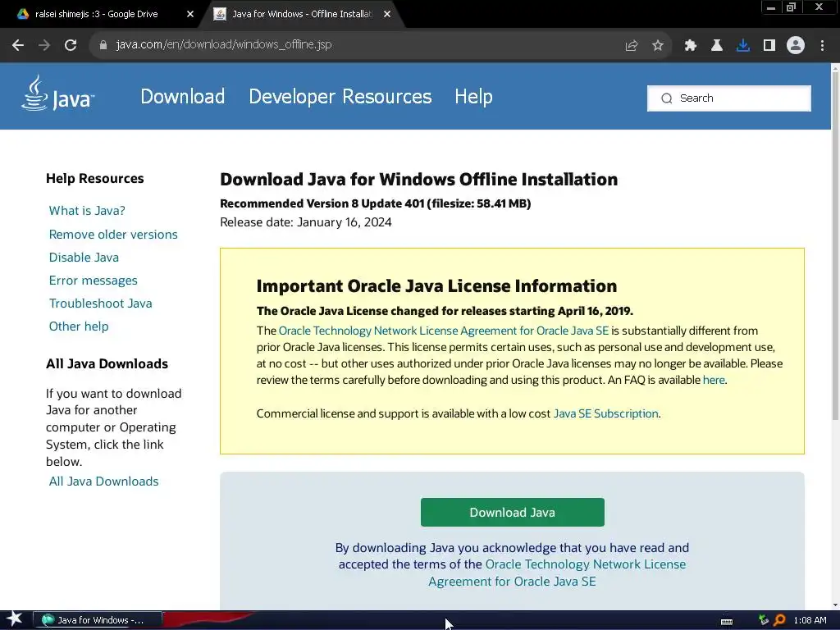
Task: Bookmark this page with the star
Action: point(658,46)
